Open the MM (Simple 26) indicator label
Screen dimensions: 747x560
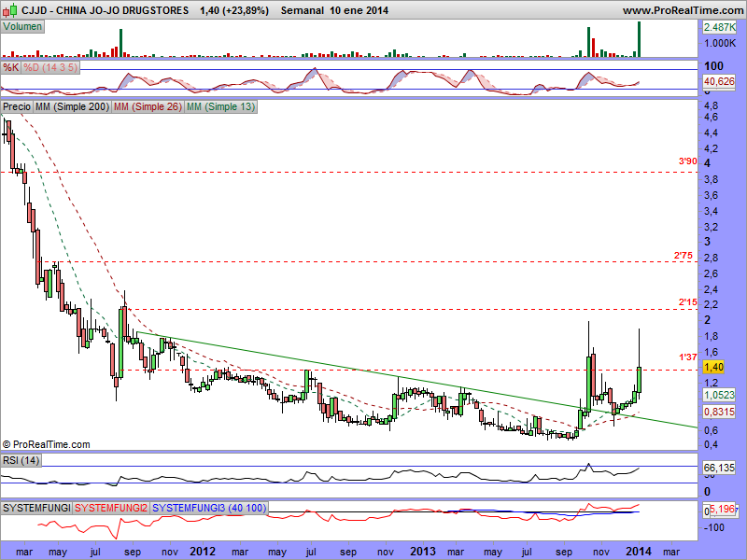point(148,106)
